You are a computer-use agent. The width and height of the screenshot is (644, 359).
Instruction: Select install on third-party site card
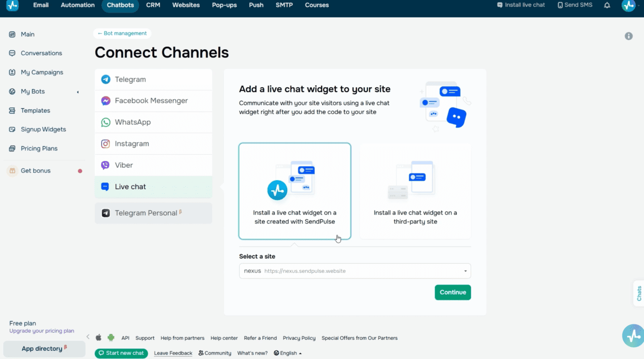click(x=415, y=191)
